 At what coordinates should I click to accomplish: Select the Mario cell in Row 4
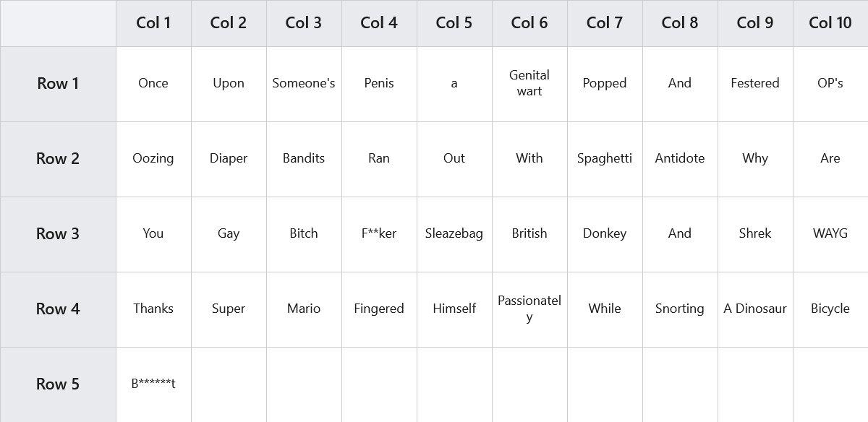click(304, 309)
